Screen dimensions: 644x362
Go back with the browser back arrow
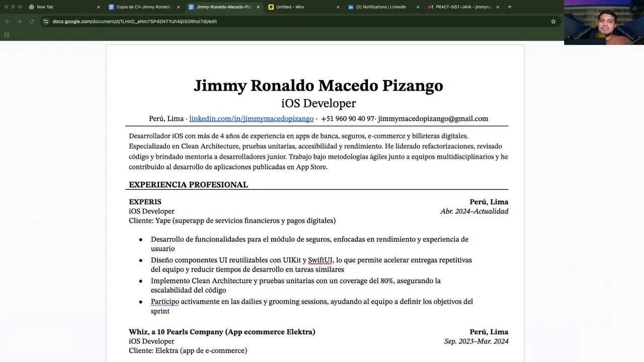pos(7,22)
